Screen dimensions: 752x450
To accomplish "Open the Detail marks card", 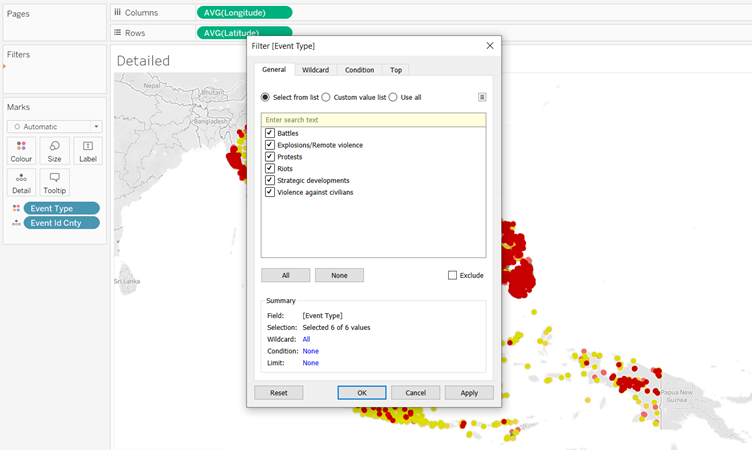I will click(21, 182).
